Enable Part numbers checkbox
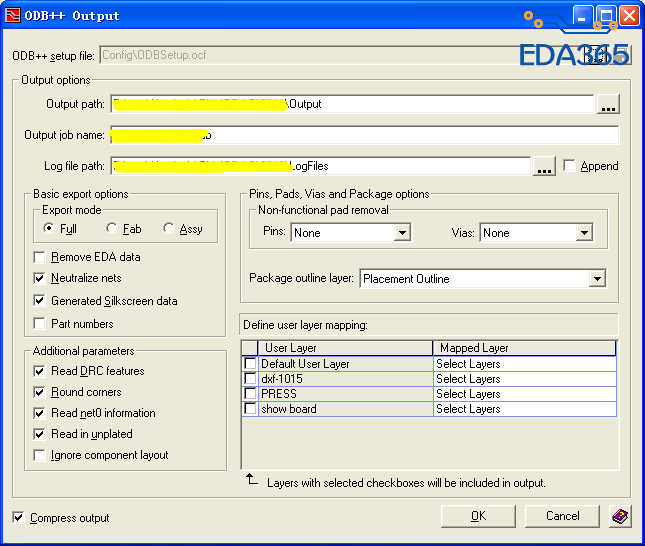The image size is (645, 546). [39, 323]
